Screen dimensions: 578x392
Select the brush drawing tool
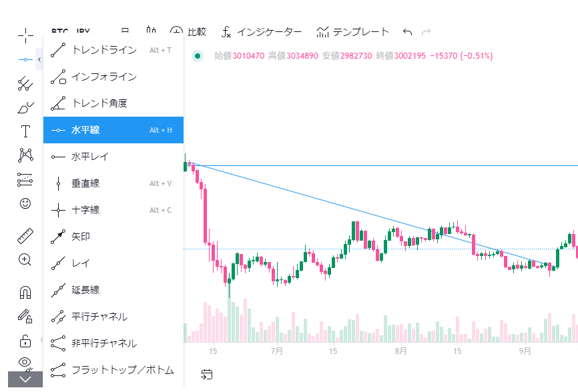point(25,107)
